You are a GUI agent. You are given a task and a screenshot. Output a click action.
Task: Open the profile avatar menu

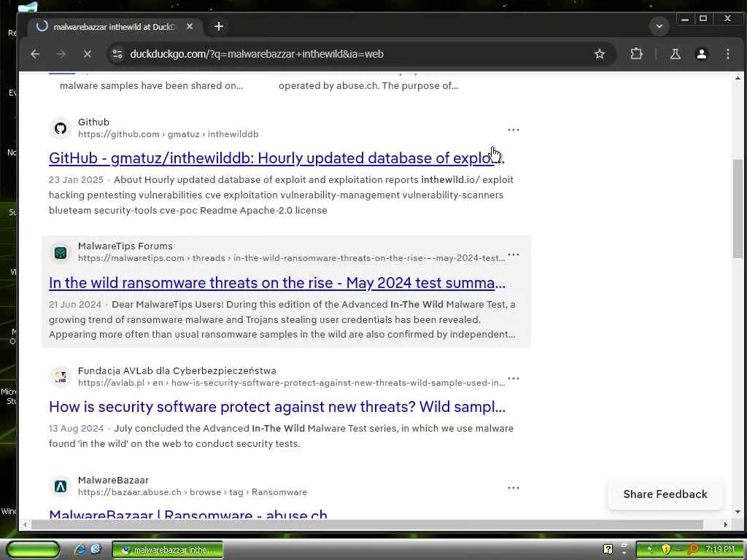pos(701,54)
